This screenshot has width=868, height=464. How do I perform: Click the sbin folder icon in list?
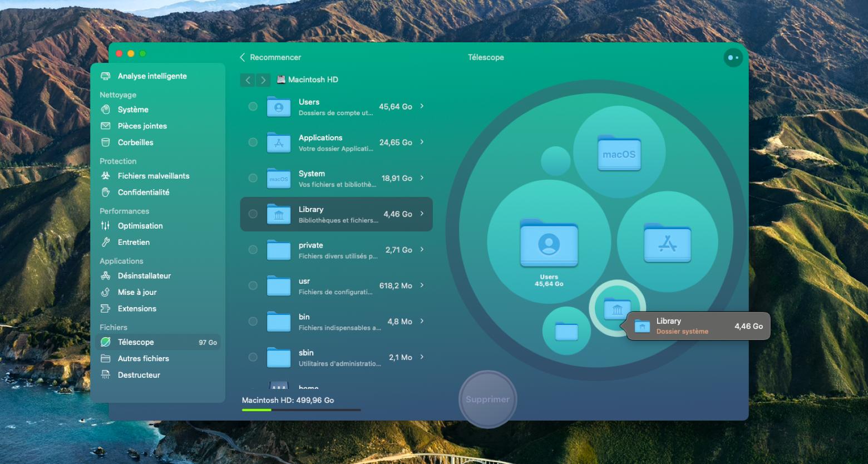(x=279, y=357)
